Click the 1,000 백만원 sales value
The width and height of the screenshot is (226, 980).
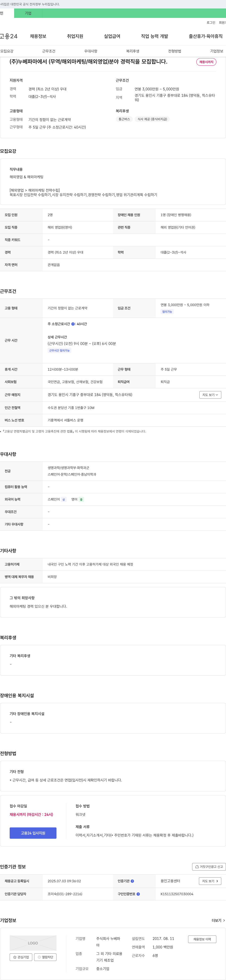tap(163, 947)
